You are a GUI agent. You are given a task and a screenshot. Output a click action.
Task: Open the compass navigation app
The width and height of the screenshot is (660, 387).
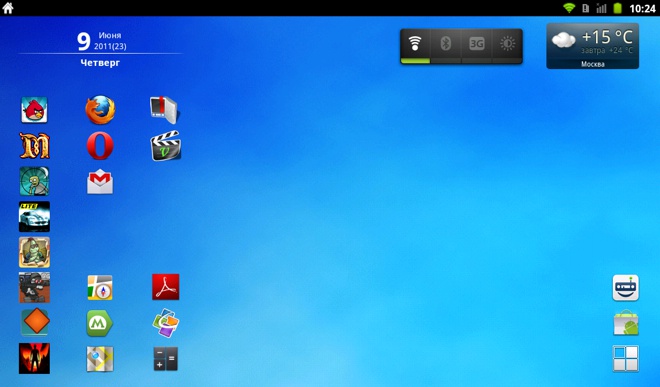coord(100,288)
